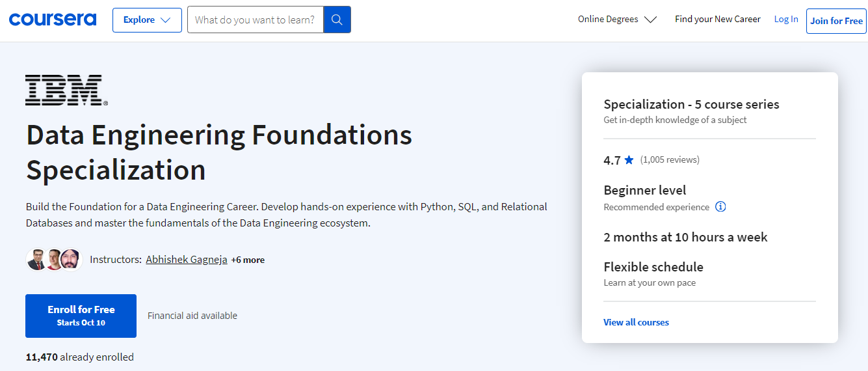868x371 pixels.
Task: Click the IBM logo
Action: coord(66,90)
